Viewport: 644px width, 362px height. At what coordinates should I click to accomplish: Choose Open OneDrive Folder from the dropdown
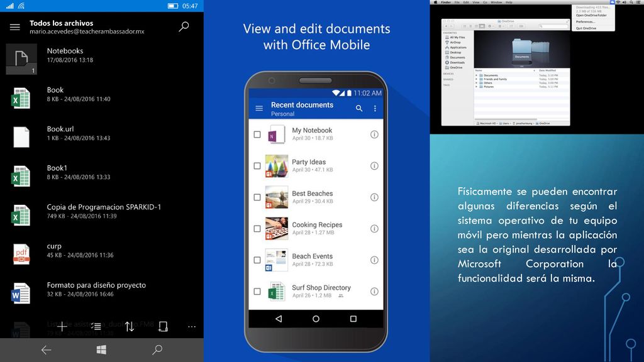591,15
